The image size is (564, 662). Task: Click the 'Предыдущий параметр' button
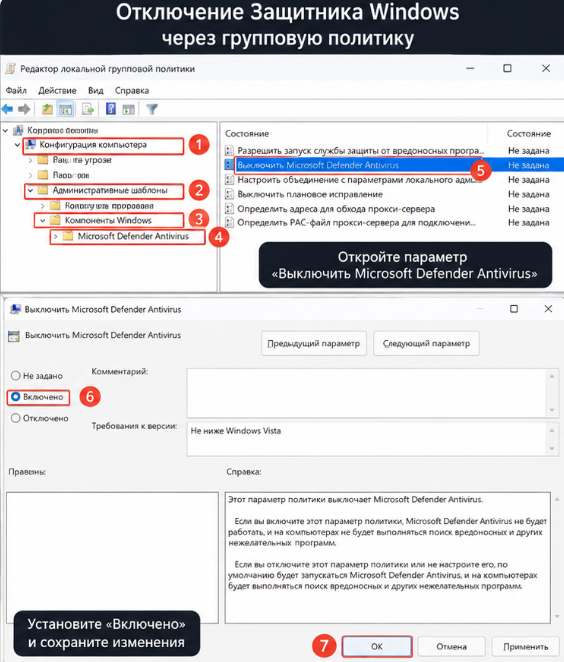click(314, 343)
